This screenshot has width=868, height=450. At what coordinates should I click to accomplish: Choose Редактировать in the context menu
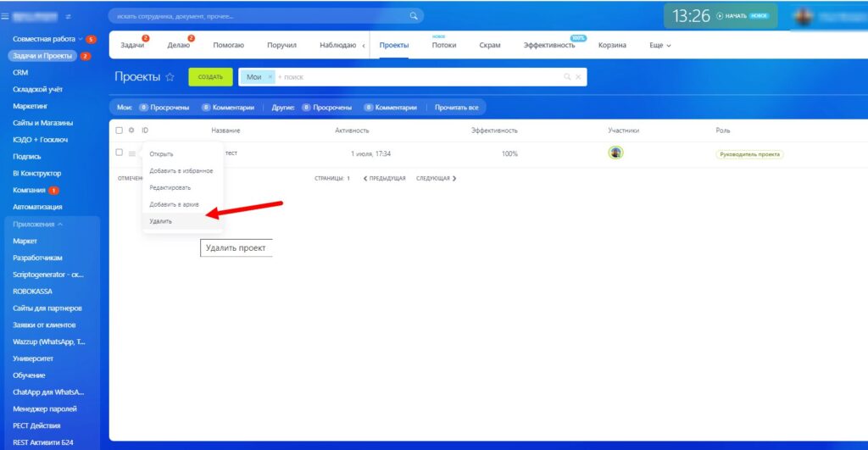(170, 187)
